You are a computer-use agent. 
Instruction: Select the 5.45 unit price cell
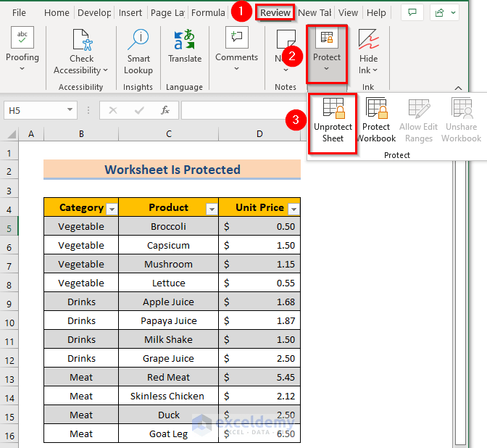(x=259, y=377)
